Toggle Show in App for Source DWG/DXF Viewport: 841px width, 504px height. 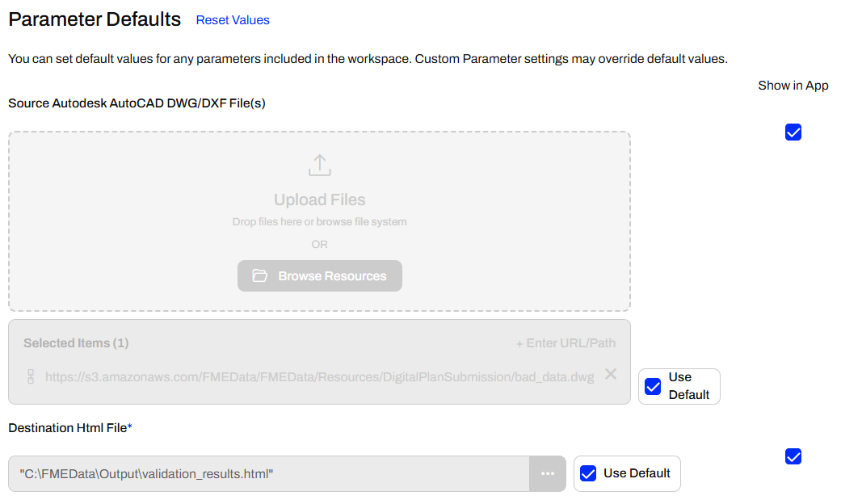click(793, 132)
